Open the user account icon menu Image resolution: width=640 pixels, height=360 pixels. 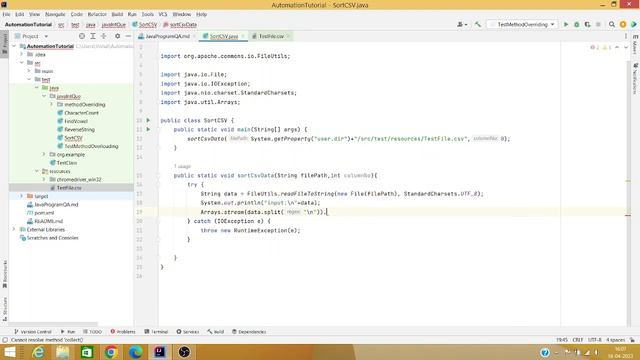click(x=462, y=24)
